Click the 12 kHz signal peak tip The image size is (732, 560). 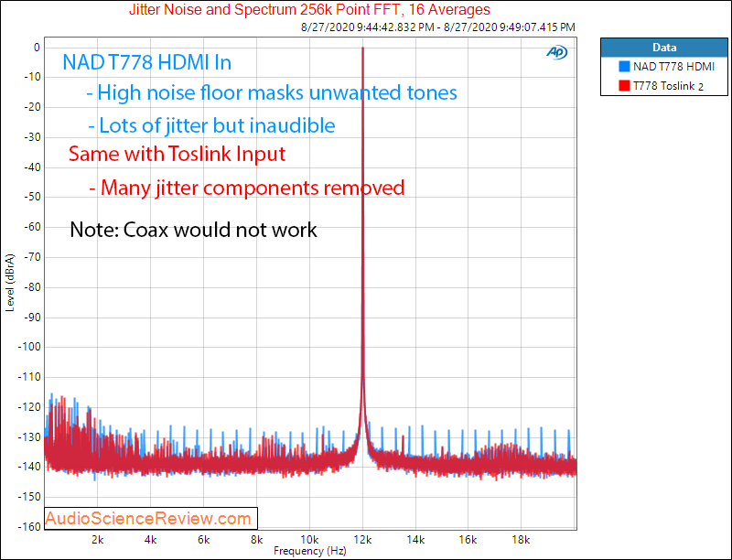click(x=362, y=48)
